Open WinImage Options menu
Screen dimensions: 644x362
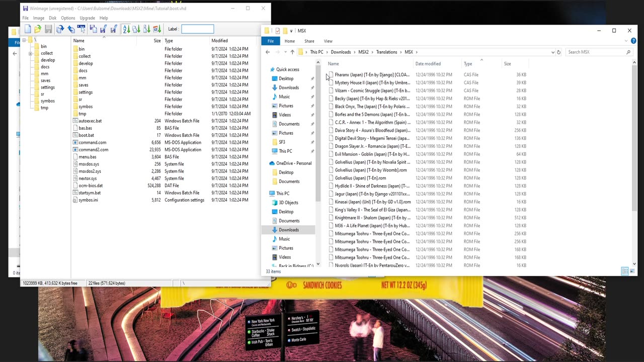(68, 18)
